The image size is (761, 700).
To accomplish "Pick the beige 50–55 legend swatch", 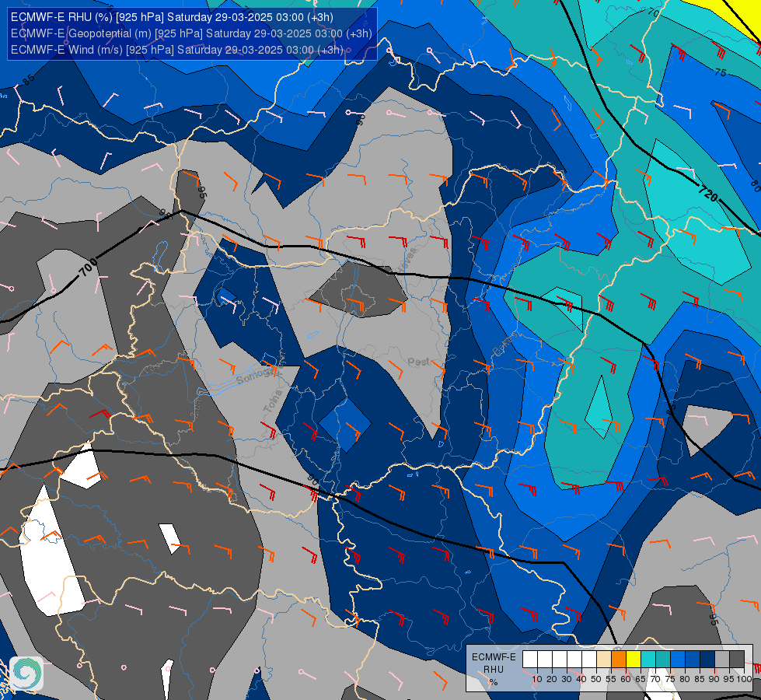I will pos(604,660).
